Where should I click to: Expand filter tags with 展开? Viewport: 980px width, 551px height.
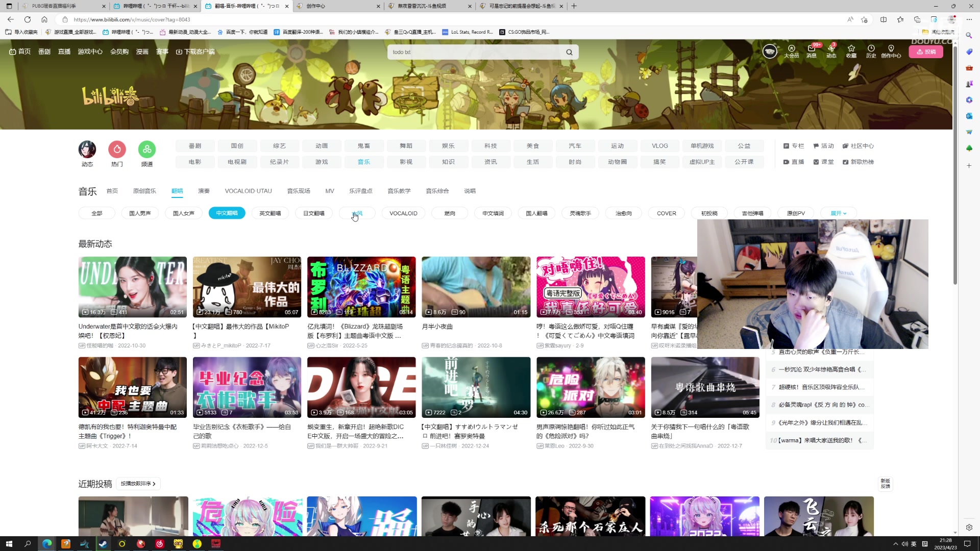(838, 213)
